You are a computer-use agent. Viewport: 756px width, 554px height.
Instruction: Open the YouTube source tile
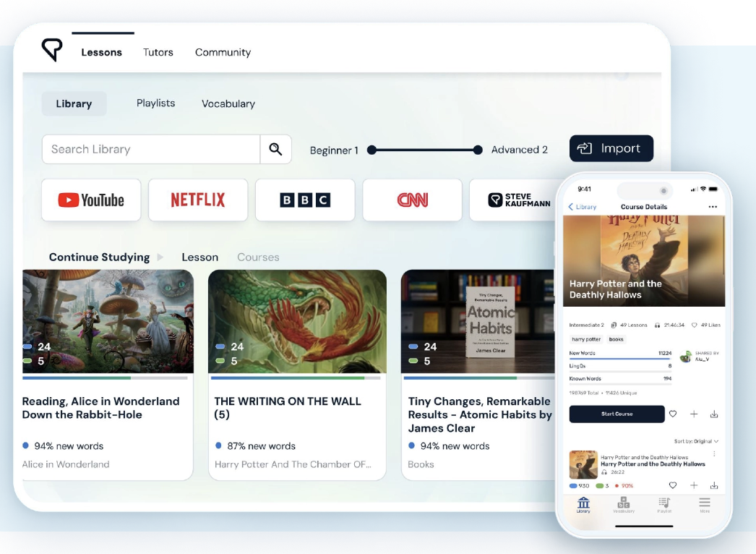pos(91,200)
